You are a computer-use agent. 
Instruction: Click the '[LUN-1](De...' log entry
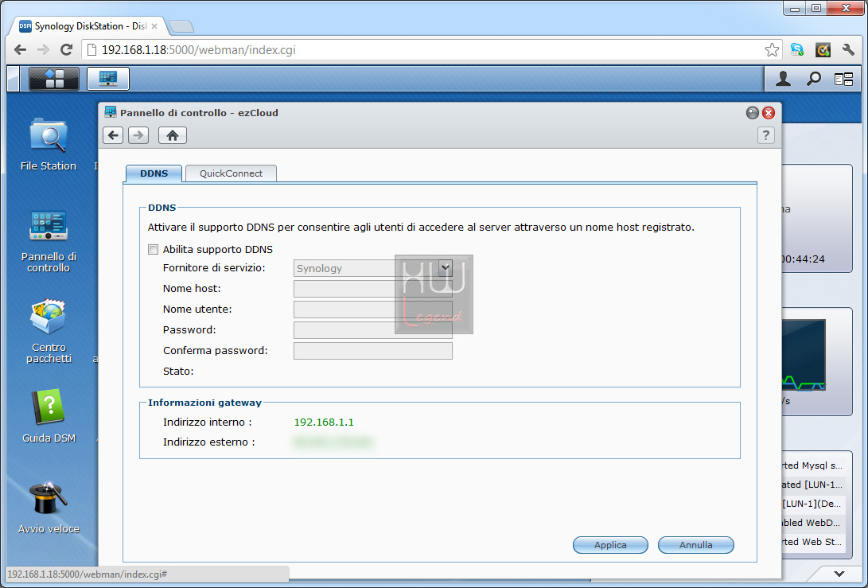click(x=812, y=504)
